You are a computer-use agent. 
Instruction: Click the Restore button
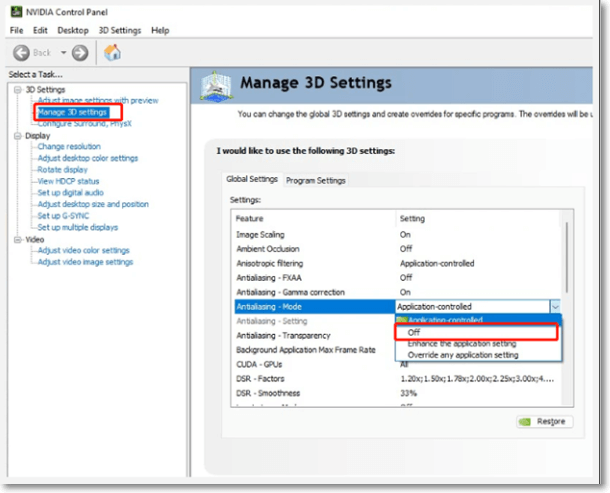coord(545,422)
